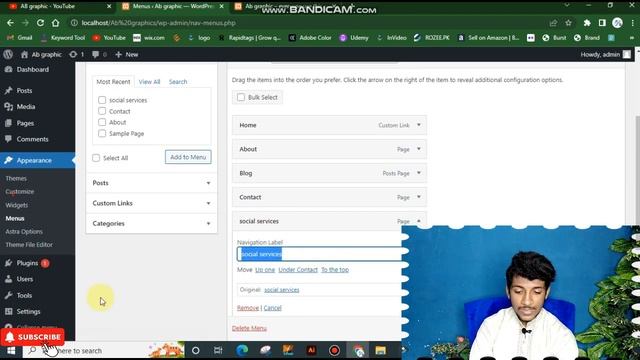Viewport: 640px width, 360px height.
Task: Open Users in admin sidebar
Action: [24, 279]
